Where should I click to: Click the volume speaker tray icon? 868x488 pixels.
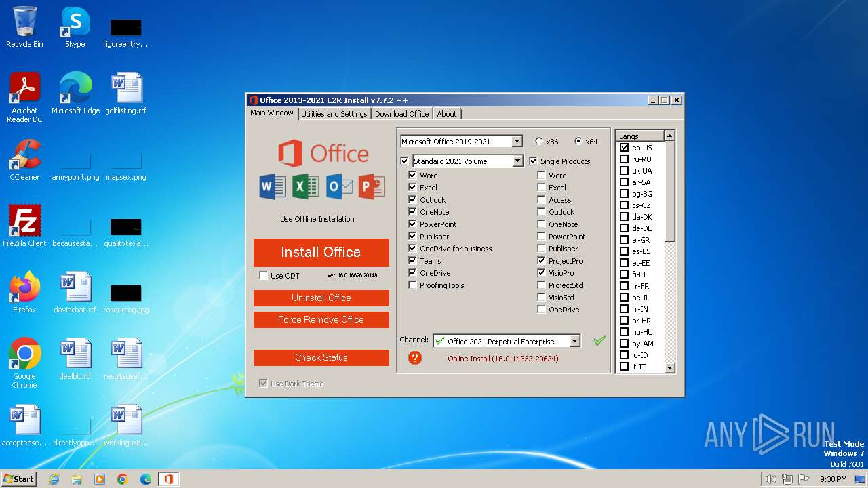point(770,479)
